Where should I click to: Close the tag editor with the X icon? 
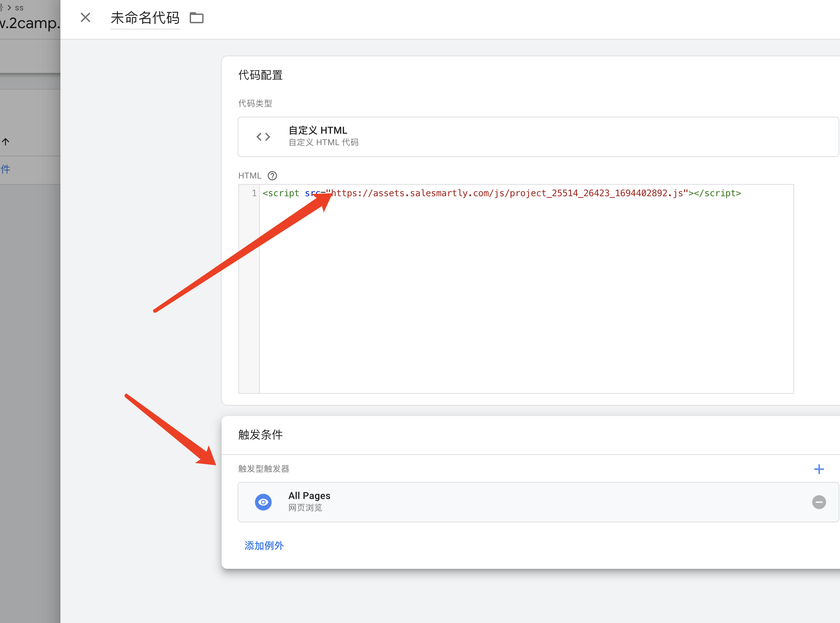click(x=85, y=17)
